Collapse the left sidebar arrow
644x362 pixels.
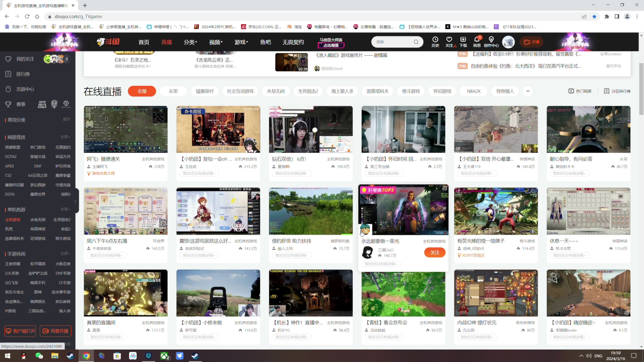[76, 202]
